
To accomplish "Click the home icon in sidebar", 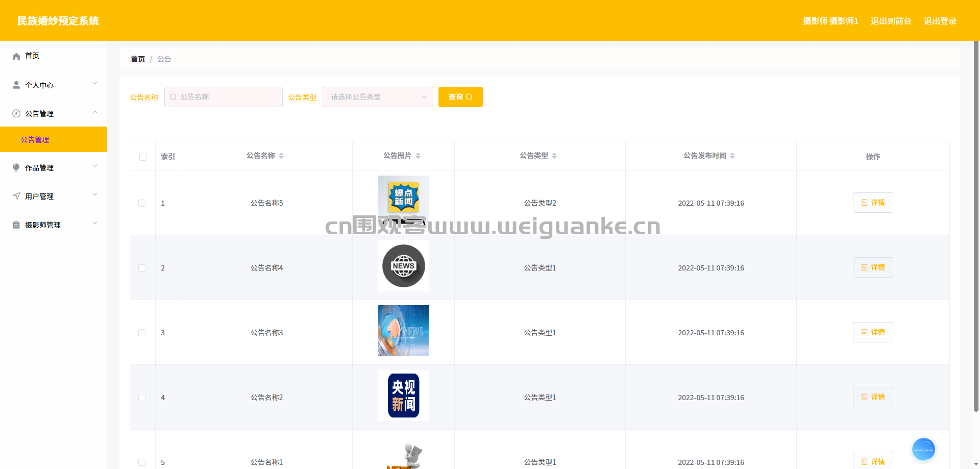I will 16,56.
